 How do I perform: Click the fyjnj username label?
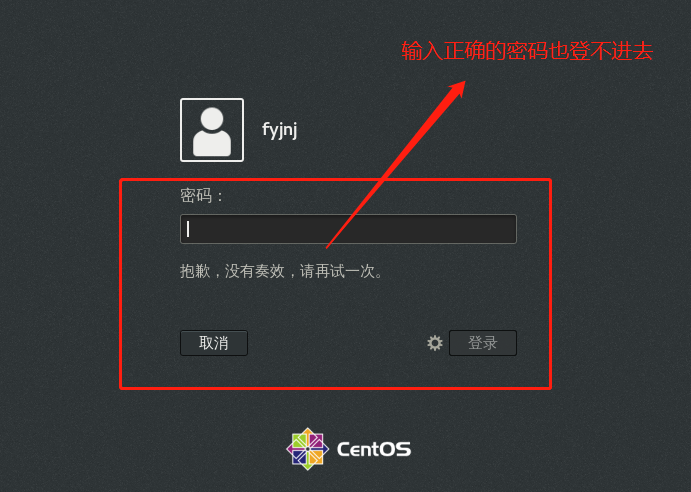[280, 130]
